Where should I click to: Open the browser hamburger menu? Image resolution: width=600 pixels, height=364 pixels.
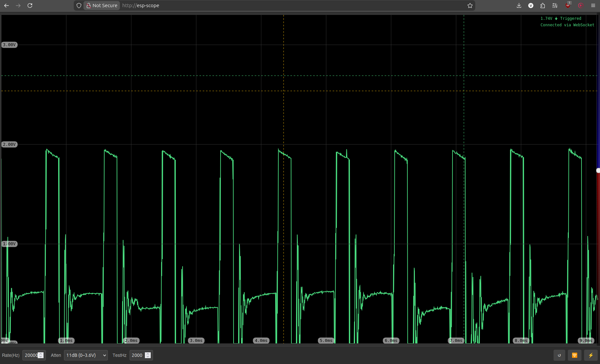593,6
